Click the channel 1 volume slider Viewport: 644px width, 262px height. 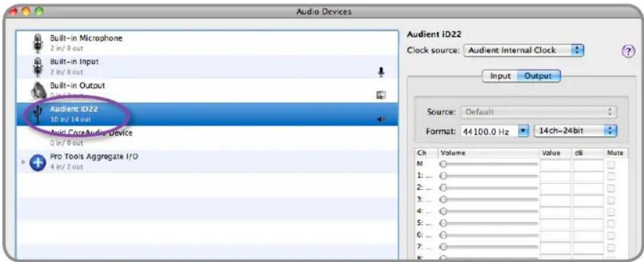[488, 176]
